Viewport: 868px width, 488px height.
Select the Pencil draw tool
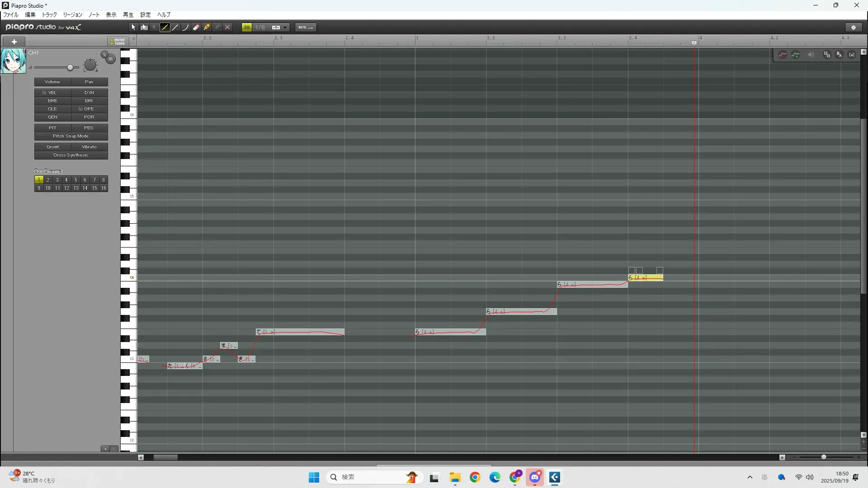click(x=165, y=28)
